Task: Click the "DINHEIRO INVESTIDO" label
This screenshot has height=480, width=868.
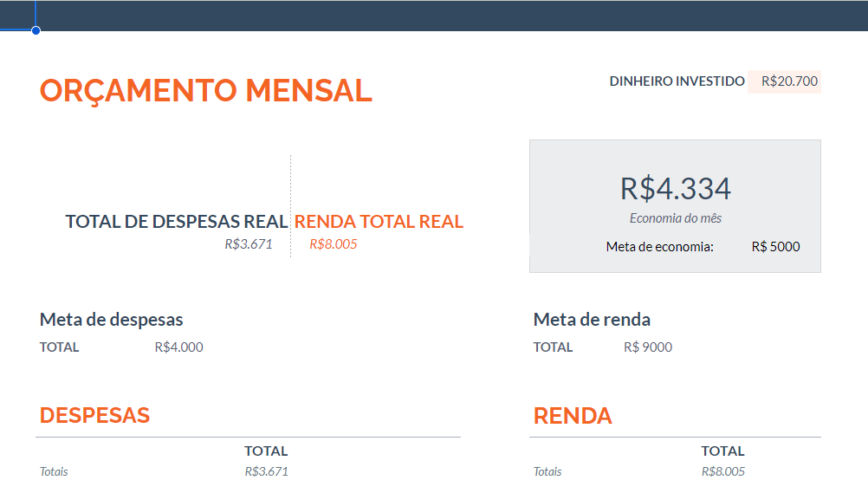Action: point(677,81)
